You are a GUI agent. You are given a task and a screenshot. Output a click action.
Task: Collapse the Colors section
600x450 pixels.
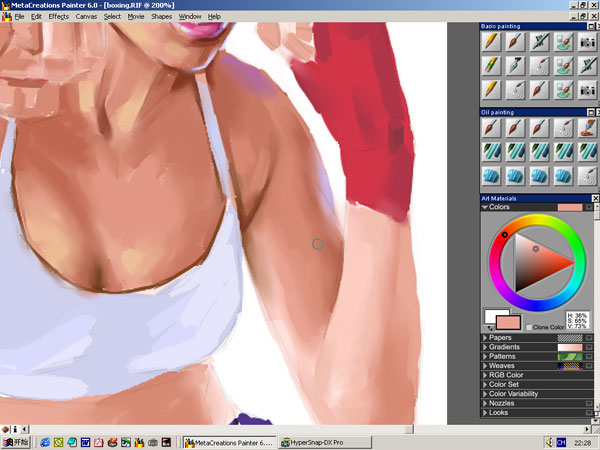click(486, 207)
